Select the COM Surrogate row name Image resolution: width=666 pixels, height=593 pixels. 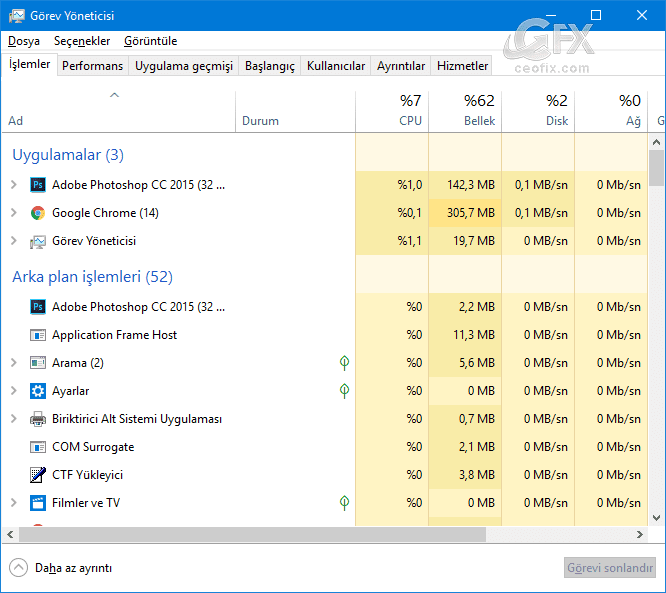(x=93, y=447)
